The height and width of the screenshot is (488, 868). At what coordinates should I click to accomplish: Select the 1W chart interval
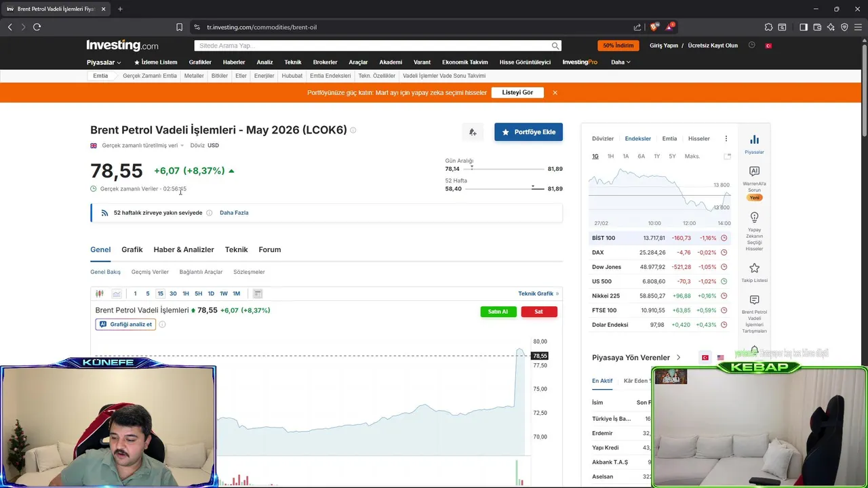pos(224,293)
